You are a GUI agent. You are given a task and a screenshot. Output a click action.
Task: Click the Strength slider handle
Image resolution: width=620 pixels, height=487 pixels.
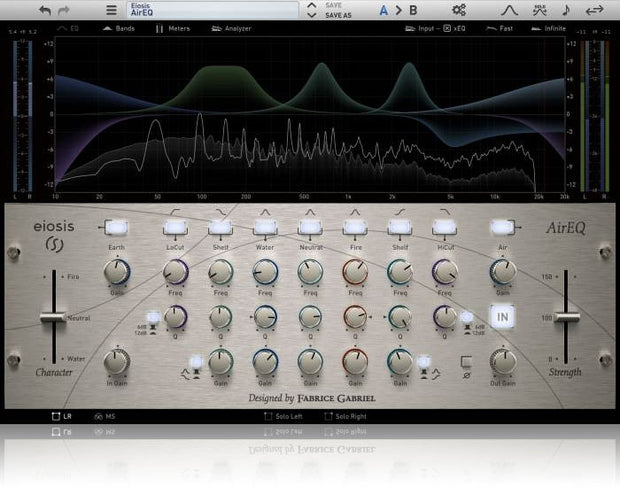[x=566, y=317]
